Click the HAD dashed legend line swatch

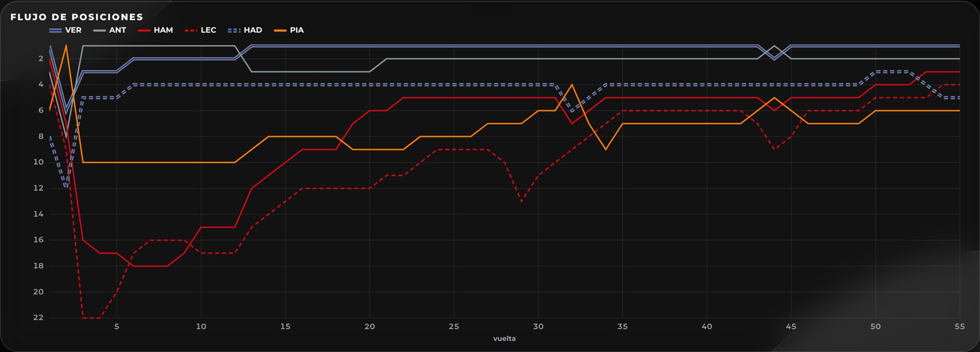pyautogui.click(x=234, y=31)
